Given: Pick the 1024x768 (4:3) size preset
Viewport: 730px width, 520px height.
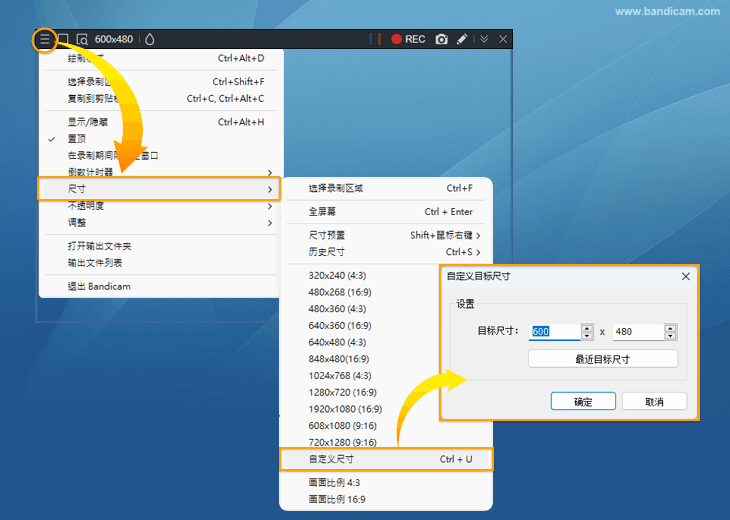Looking at the screenshot, I should [x=340, y=376].
